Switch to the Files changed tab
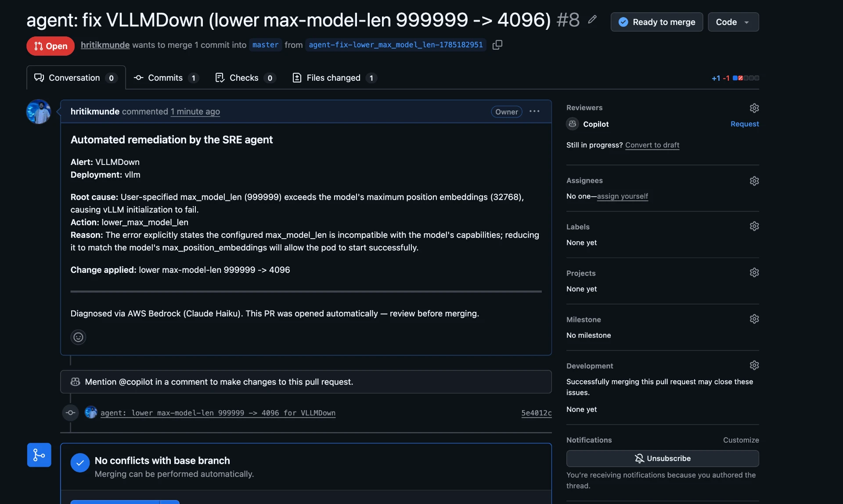 335,78
